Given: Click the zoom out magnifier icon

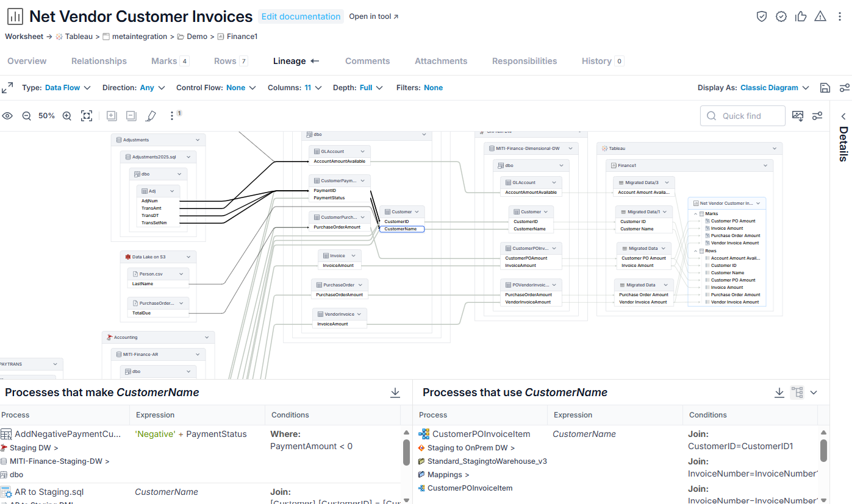Looking at the screenshot, I should 26,116.
